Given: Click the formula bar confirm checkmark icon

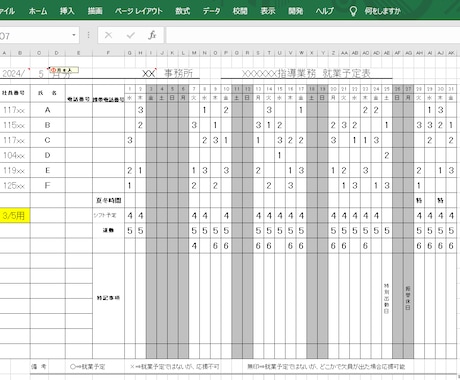Looking at the screenshot, I should (x=130, y=35).
